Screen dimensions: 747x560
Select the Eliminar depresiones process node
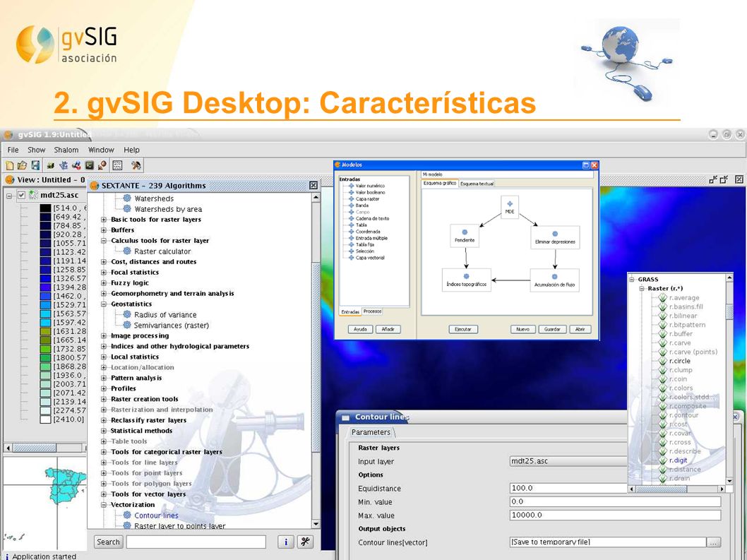[555, 237]
